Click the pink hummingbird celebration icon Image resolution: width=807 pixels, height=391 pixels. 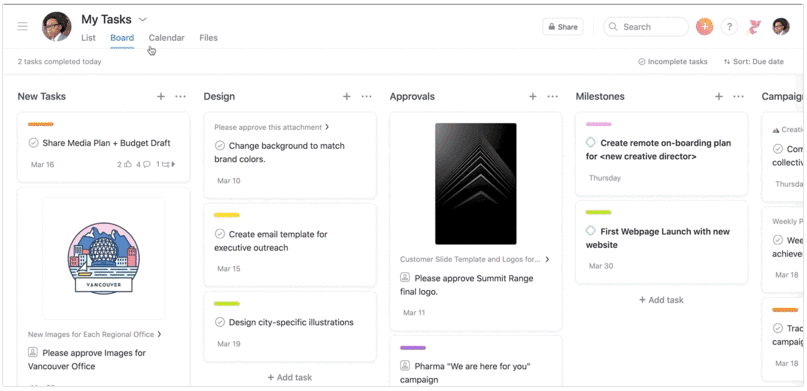click(754, 27)
